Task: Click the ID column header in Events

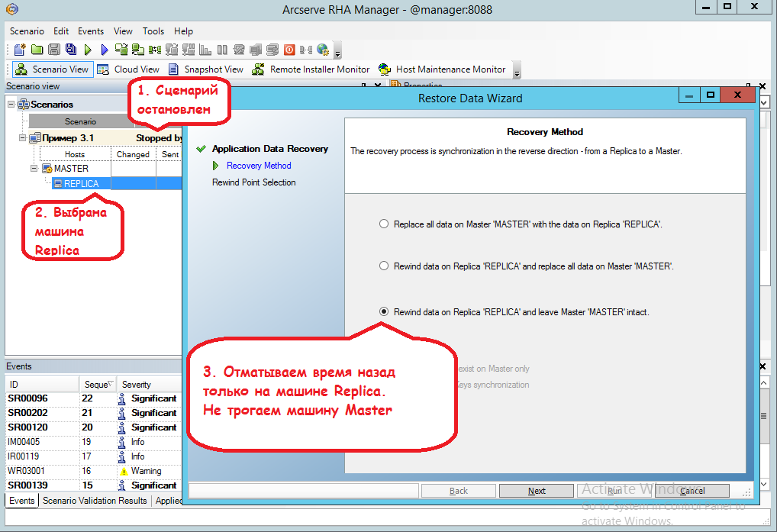Action: (42, 385)
